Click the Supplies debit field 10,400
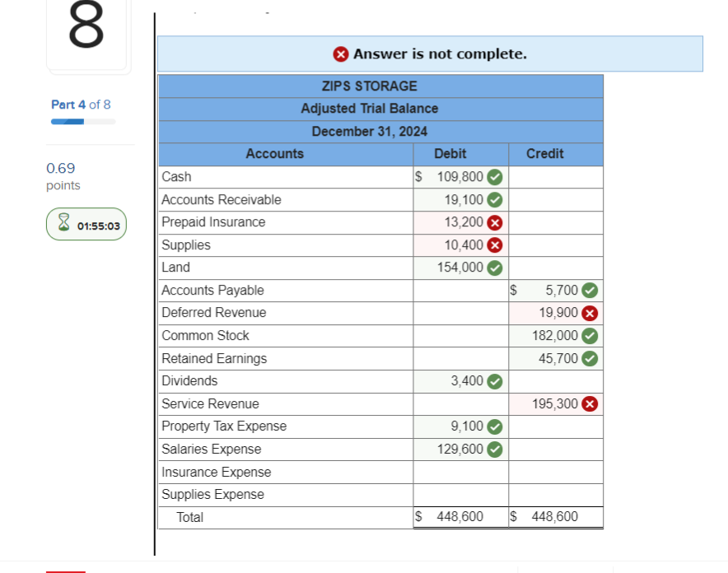The width and height of the screenshot is (728, 573). (x=460, y=245)
